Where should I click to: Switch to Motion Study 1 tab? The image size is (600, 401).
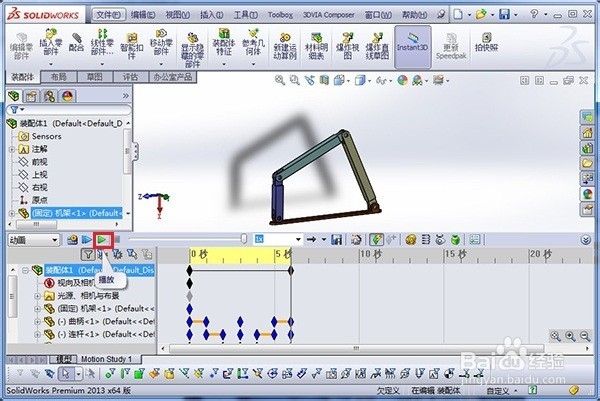[106, 359]
